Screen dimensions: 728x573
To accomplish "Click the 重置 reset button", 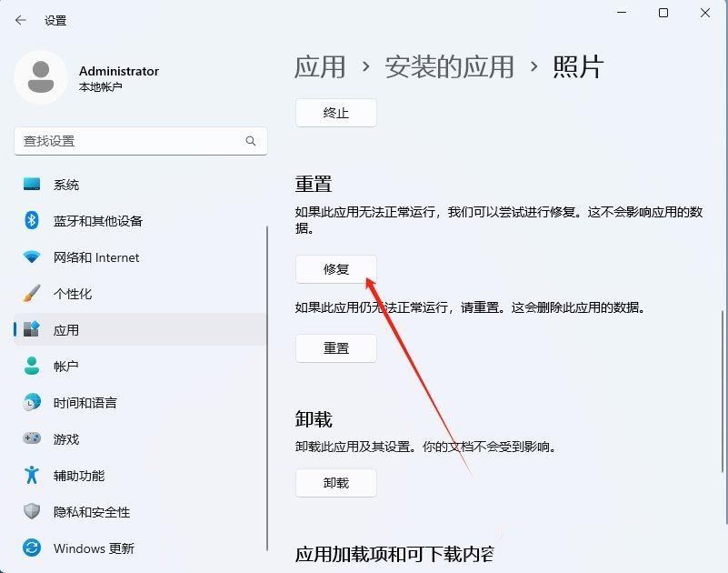I will pyautogui.click(x=336, y=348).
